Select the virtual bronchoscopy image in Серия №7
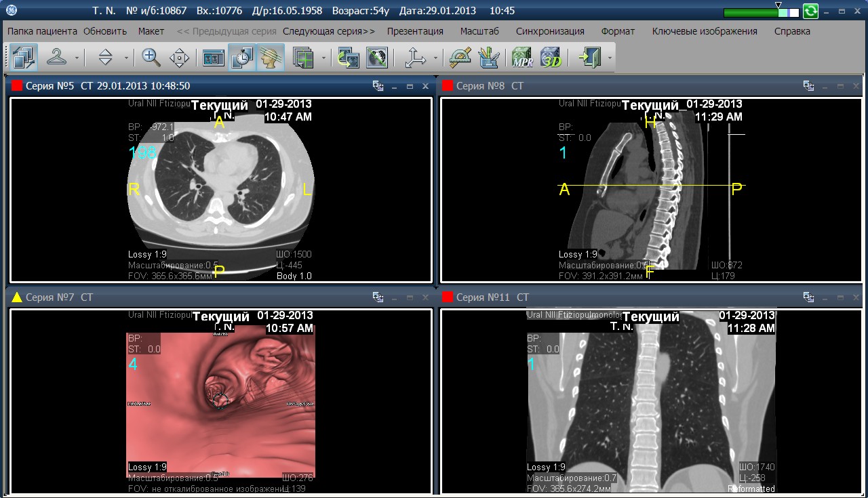 click(221, 403)
